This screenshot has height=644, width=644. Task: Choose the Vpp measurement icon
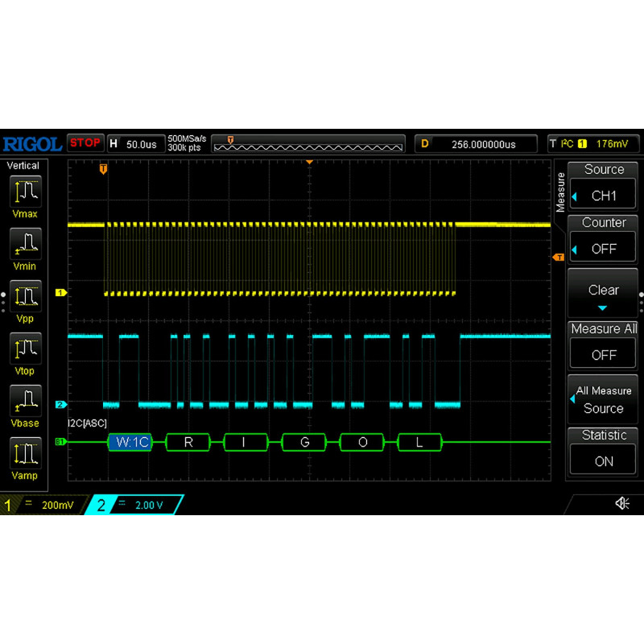[x=24, y=298]
